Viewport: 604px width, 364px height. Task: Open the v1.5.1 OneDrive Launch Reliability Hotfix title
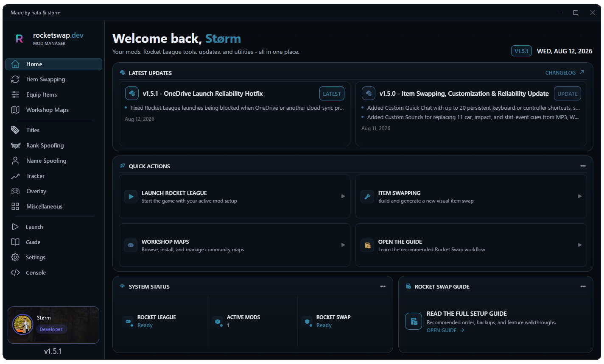point(203,94)
